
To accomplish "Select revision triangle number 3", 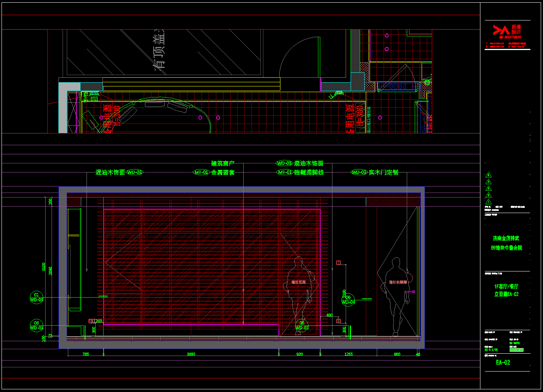I will pyautogui.click(x=488, y=188).
